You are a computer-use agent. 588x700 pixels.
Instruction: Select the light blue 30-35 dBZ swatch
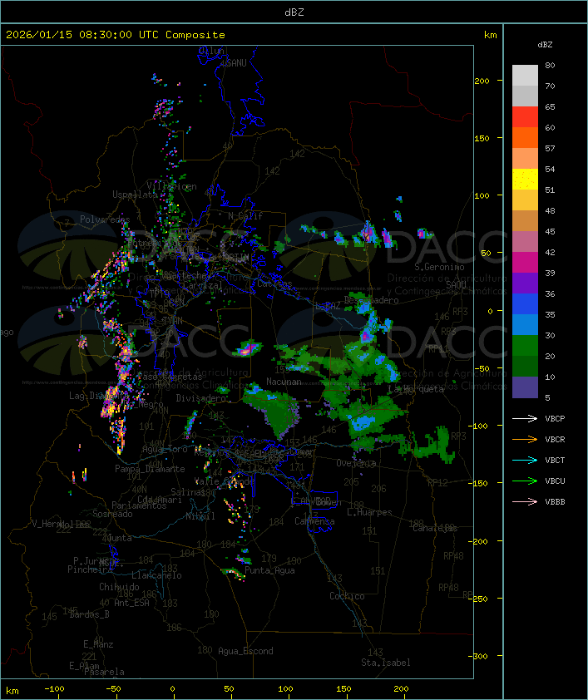click(525, 325)
